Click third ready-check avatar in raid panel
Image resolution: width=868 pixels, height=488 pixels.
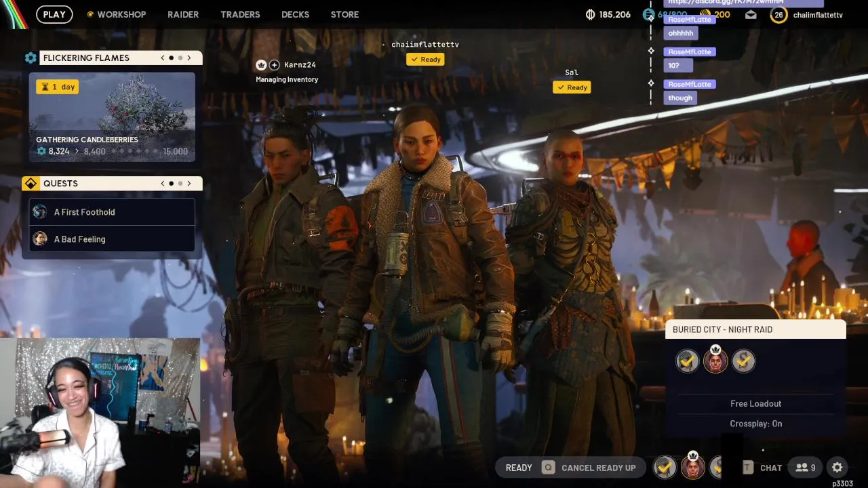click(743, 361)
